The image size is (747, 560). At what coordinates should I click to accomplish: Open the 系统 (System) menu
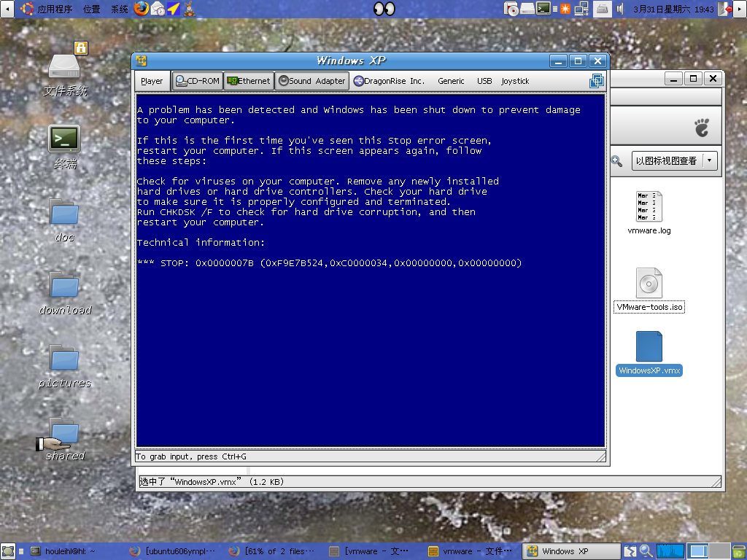[119, 9]
